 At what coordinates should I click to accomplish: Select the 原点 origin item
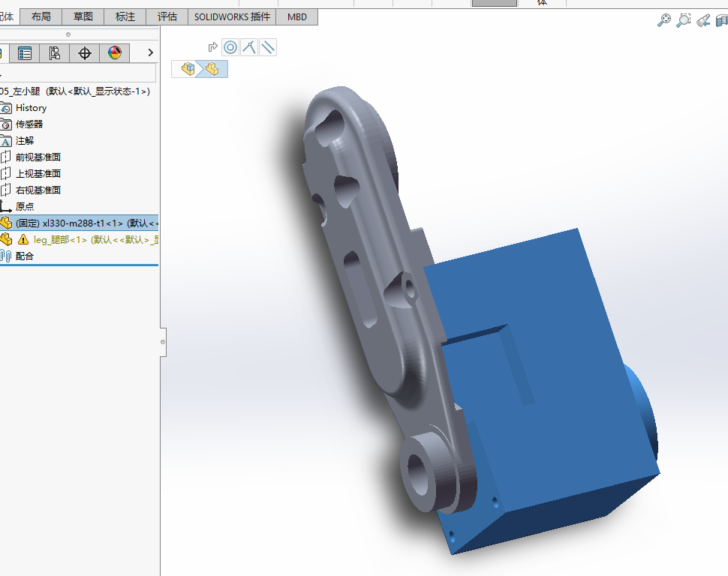tap(25, 206)
